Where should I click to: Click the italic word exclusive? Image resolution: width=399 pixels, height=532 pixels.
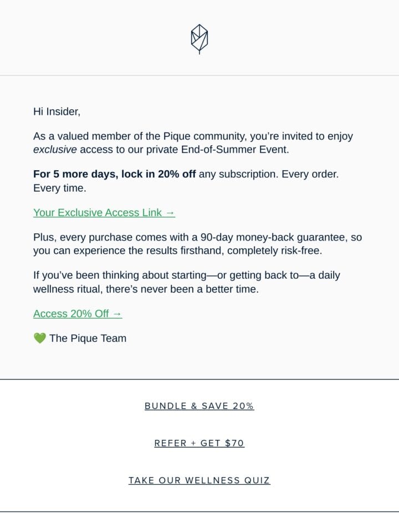coord(55,150)
